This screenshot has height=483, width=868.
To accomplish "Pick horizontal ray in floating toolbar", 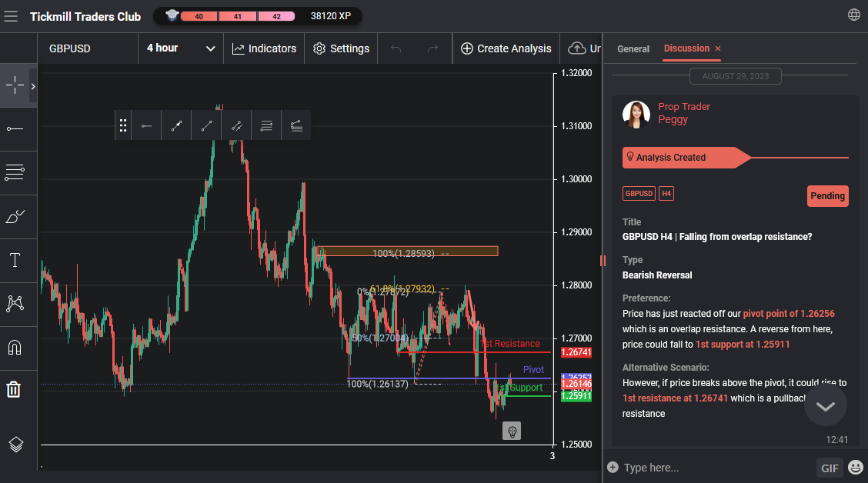I will tap(147, 125).
